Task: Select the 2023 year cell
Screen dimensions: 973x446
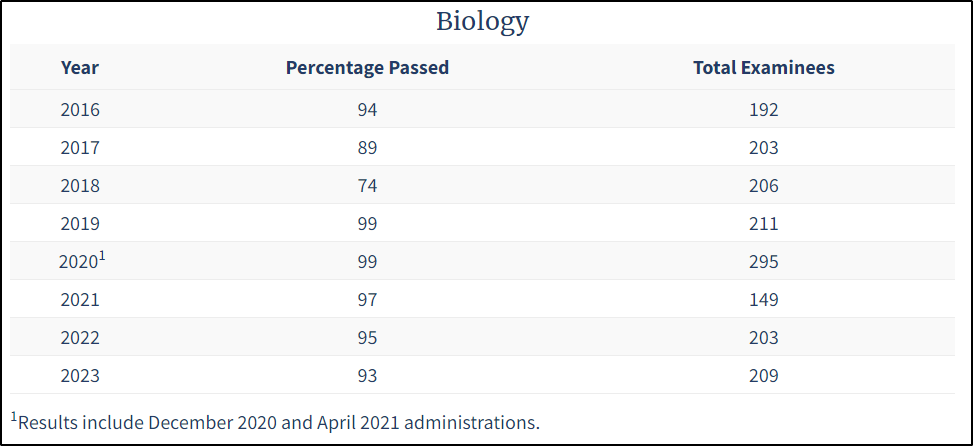Action: [x=80, y=376]
